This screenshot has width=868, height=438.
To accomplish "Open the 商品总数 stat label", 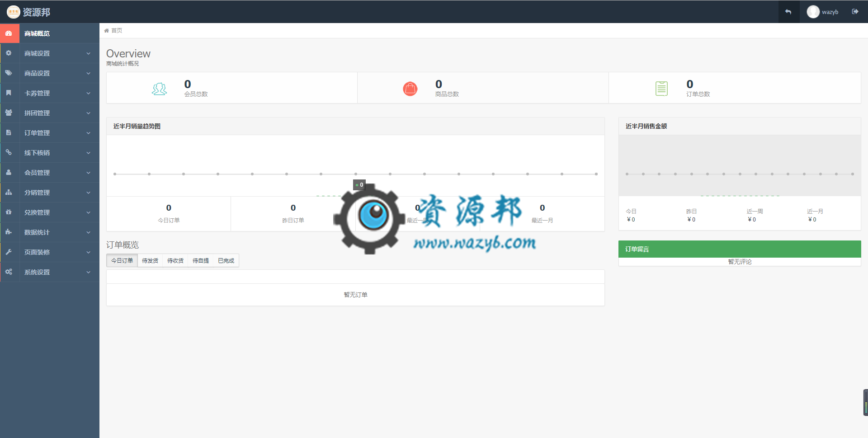I will (x=447, y=94).
